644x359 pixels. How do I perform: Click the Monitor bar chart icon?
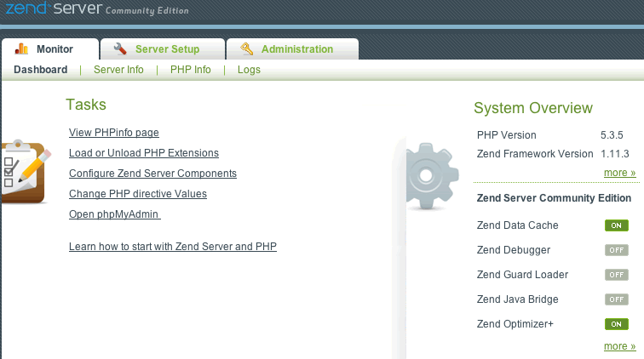(21, 48)
